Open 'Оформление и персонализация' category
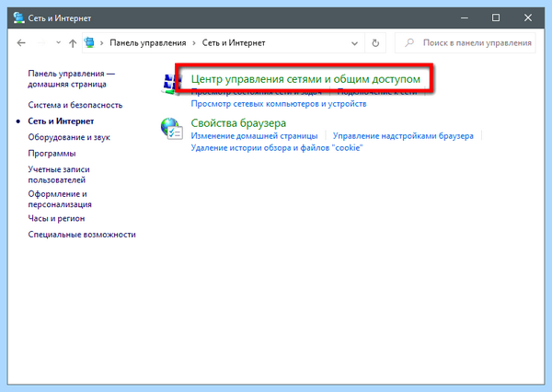This screenshot has width=552, height=392. point(60,199)
